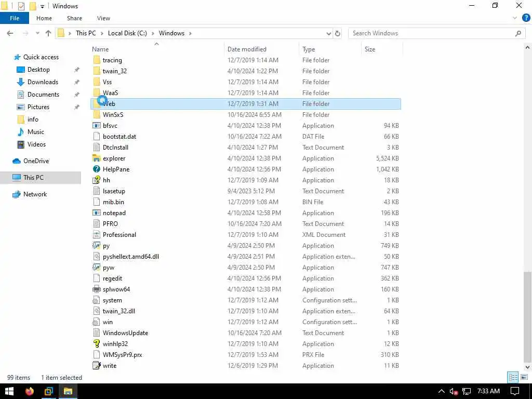Click the hh help application icon

click(x=97, y=180)
